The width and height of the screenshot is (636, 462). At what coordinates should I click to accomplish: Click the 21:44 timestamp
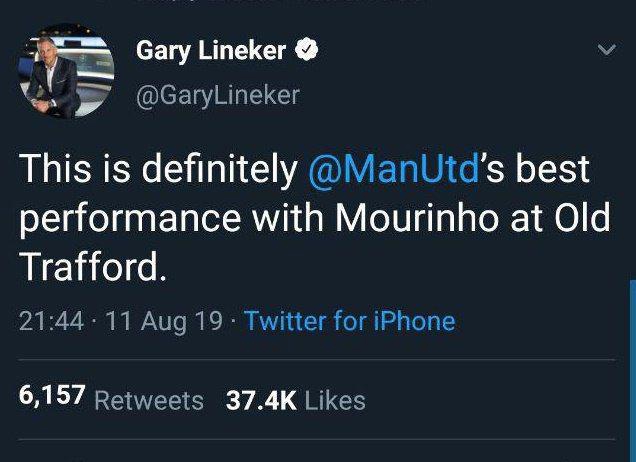48,321
